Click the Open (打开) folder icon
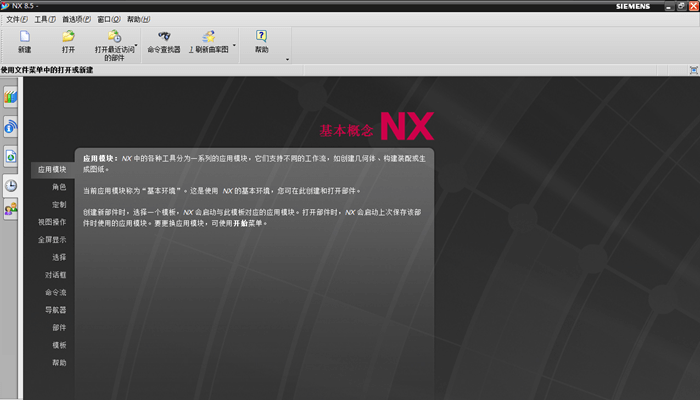The height and width of the screenshot is (400, 700). click(x=68, y=36)
